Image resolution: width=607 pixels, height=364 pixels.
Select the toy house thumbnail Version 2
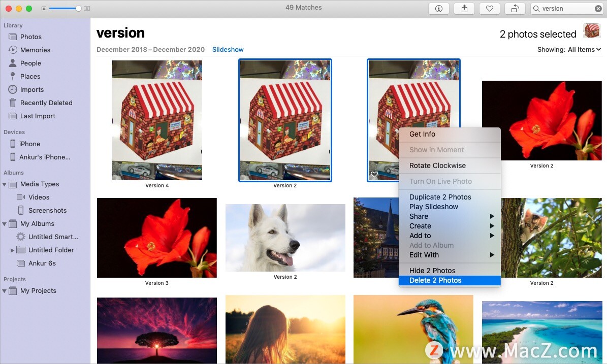(285, 120)
